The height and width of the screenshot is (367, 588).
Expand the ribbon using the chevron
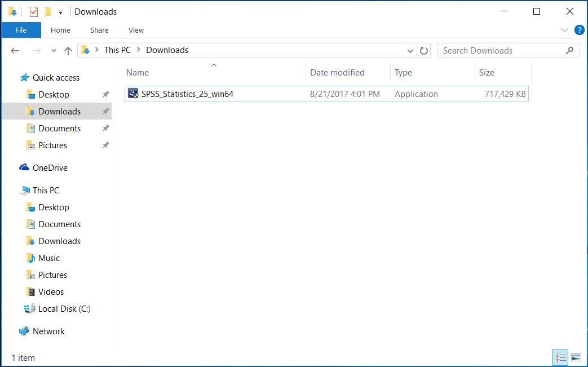tap(565, 30)
